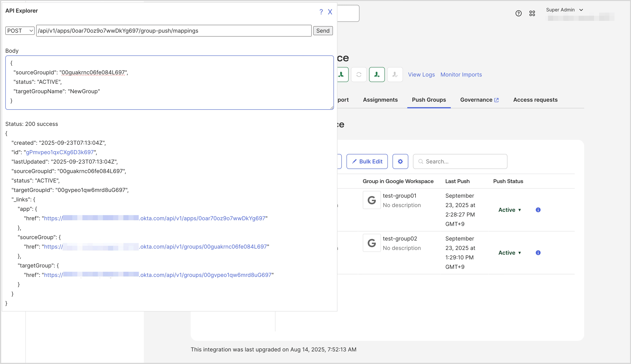Click the blue question mark in API Explorer
631x364 pixels.
pyautogui.click(x=321, y=12)
